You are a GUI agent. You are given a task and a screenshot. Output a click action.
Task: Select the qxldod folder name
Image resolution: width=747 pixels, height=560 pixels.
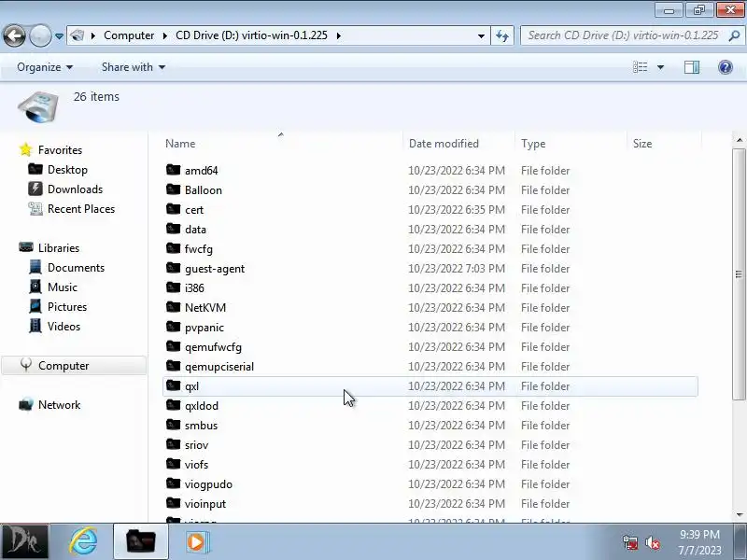pos(202,406)
